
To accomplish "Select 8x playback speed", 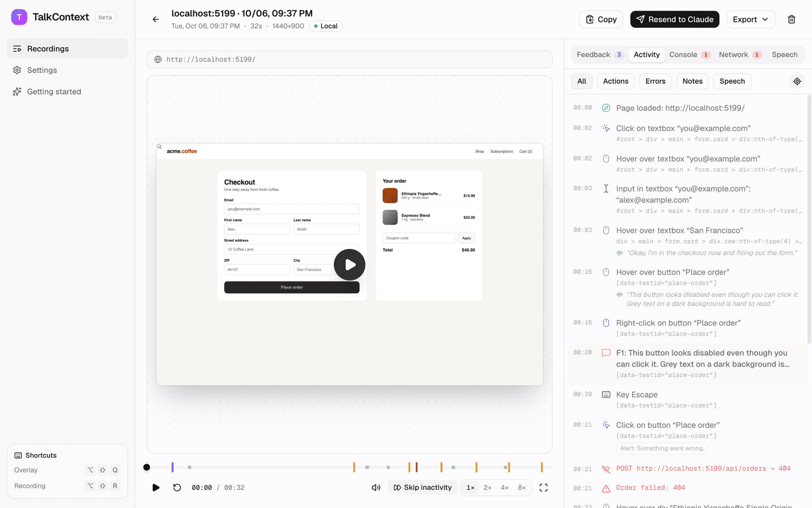I will point(522,488).
